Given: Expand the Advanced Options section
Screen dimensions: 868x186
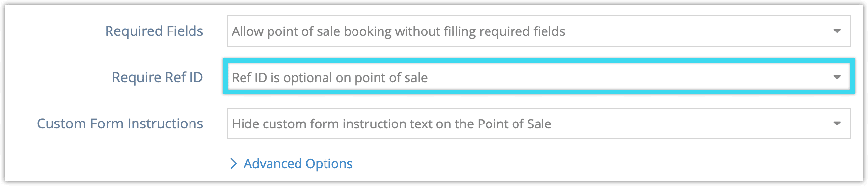Looking at the screenshot, I should pos(291,163).
